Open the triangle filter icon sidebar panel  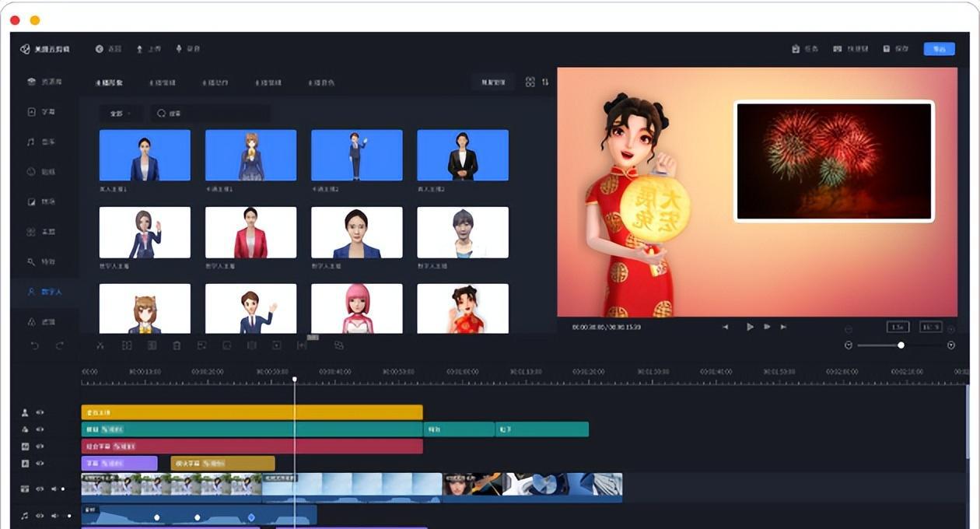point(32,321)
